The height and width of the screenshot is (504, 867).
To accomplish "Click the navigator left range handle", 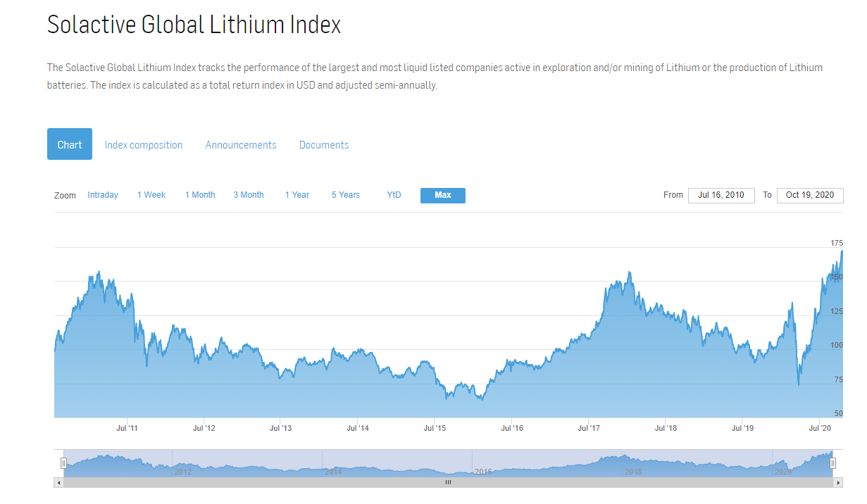I will click(63, 462).
